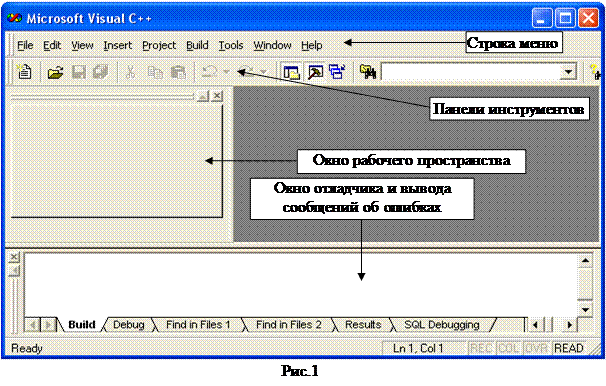Open the Insert menu

pos(117,46)
